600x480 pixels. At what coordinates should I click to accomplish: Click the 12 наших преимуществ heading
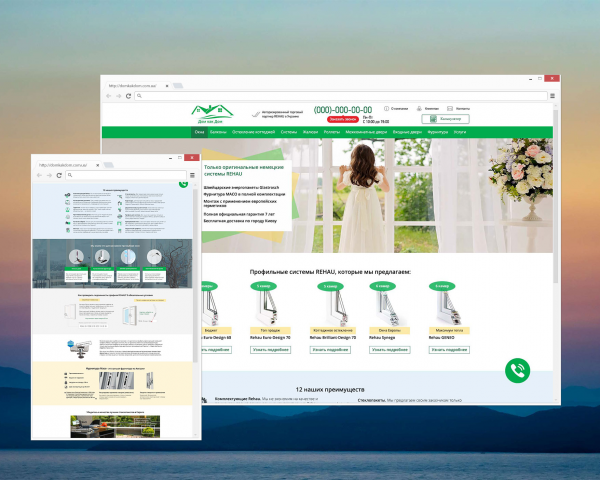330,390
